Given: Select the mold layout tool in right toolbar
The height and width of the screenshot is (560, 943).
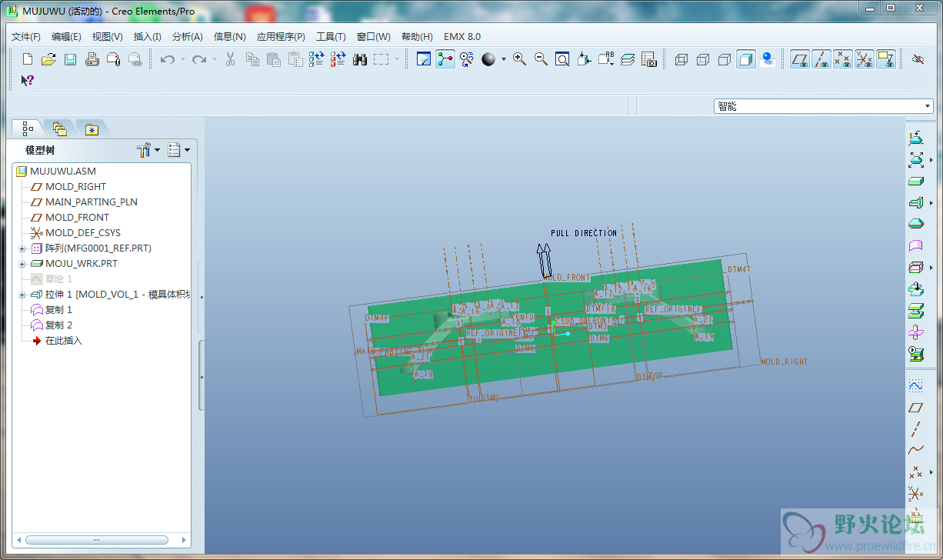Looking at the screenshot, I should [x=915, y=138].
